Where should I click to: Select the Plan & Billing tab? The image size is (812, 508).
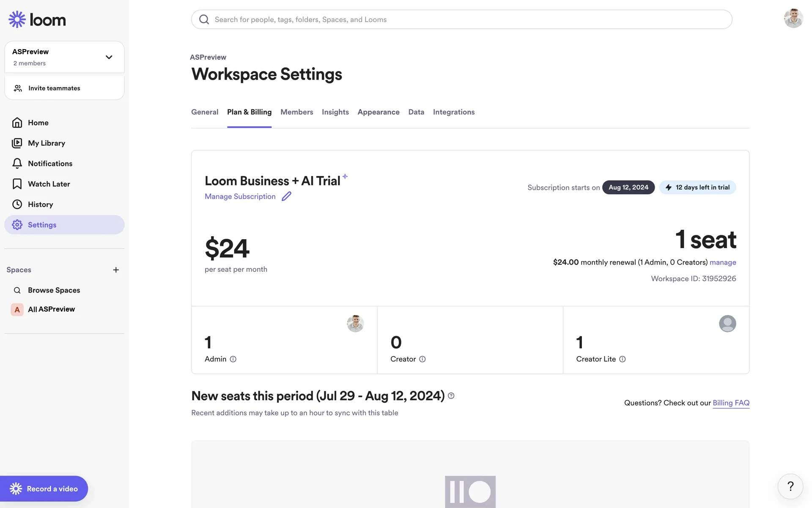click(x=249, y=112)
